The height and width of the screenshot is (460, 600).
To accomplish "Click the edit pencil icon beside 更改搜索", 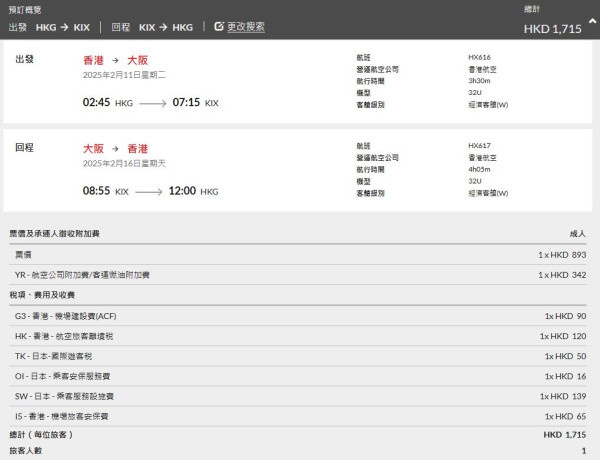I will (x=219, y=26).
